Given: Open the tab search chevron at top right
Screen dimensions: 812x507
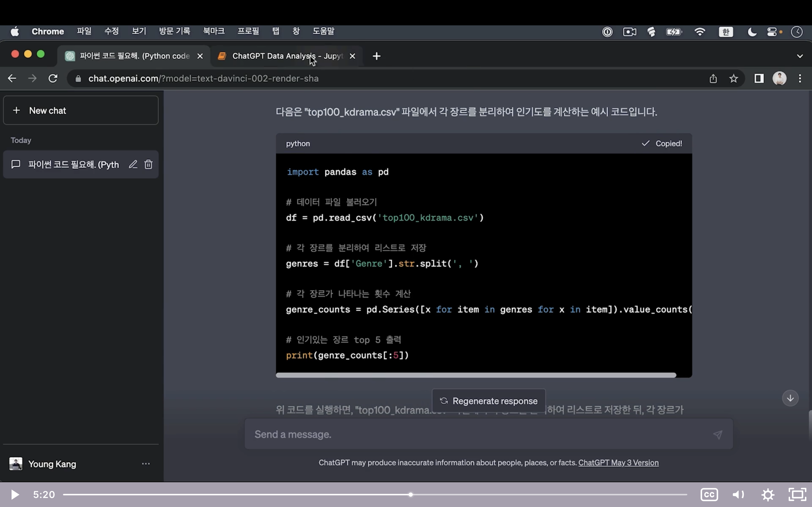Looking at the screenshot, I should pos(800,56).
